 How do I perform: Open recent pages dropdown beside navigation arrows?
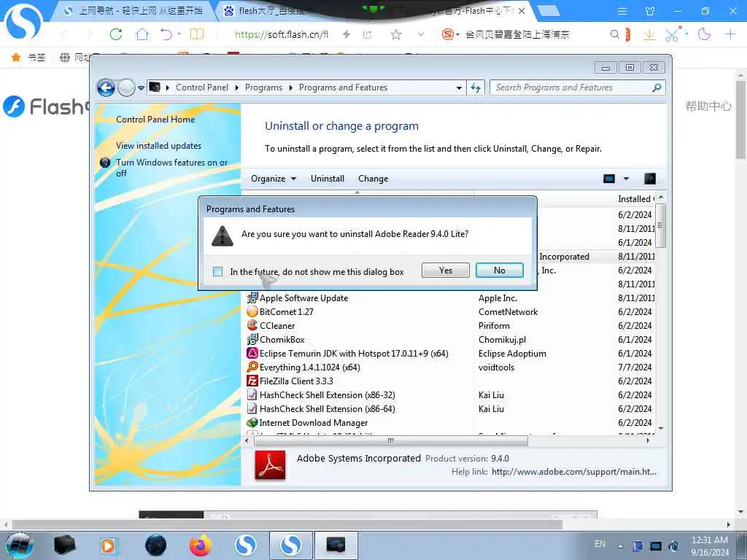(x=141, y=88)
